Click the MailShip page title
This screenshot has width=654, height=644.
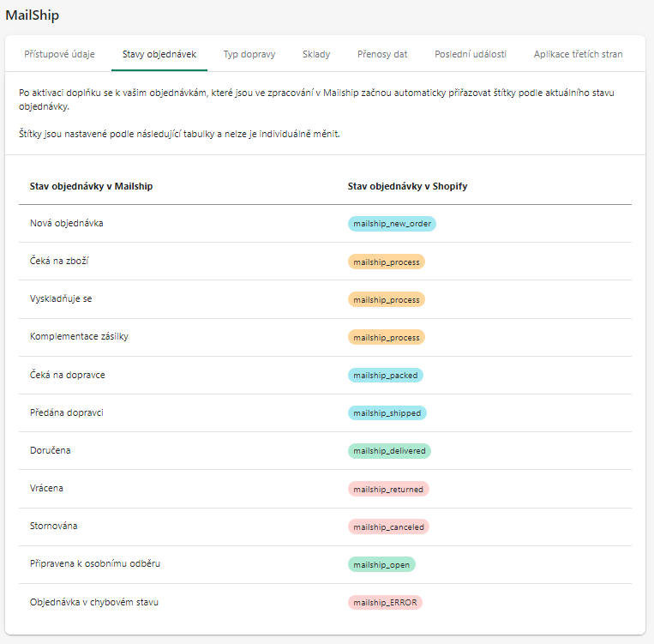[x=32, y=15]
